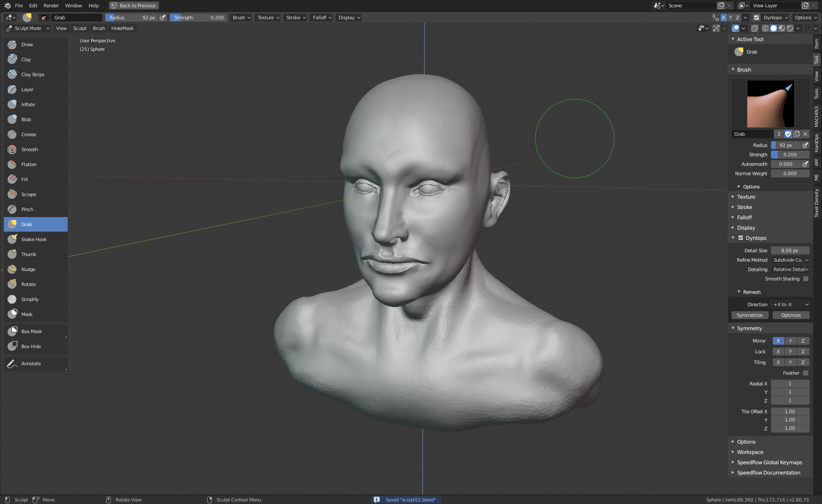Image resolution: width=822 pixels, height=504 pixels.
Task: Toggle Mirror X symmetry button
Action: 778,341
